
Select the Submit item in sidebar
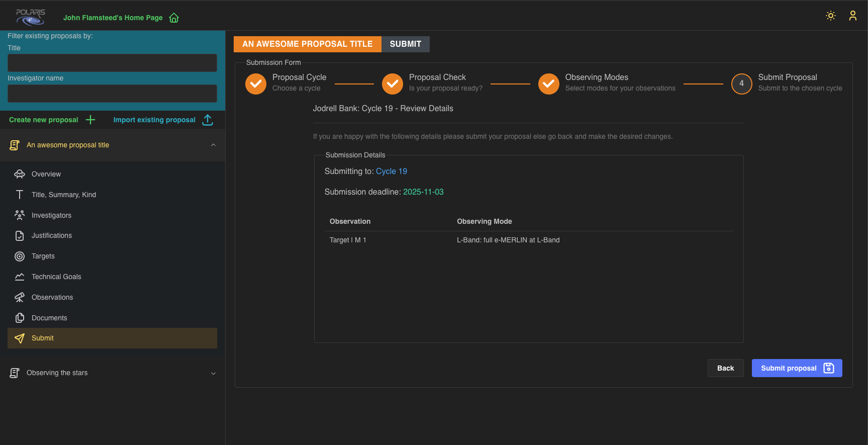[x=43, y=338]
